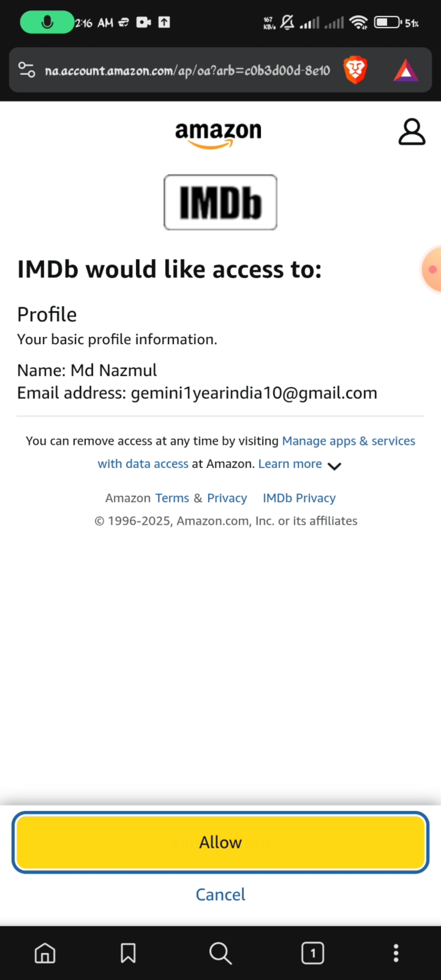Click the Learn more link
The height and width of the screenshot is (980, 441).
pyautogui.click(x=290, y=464)
